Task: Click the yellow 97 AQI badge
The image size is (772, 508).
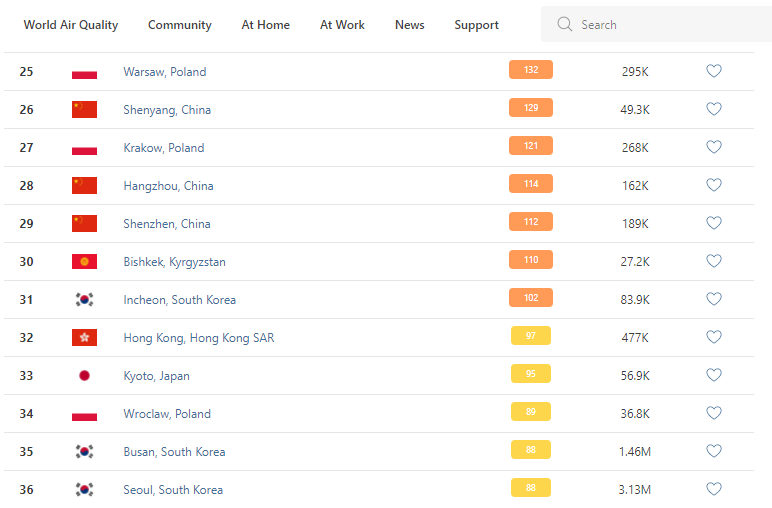Action: pyautogui.click(x=531, y=336)
